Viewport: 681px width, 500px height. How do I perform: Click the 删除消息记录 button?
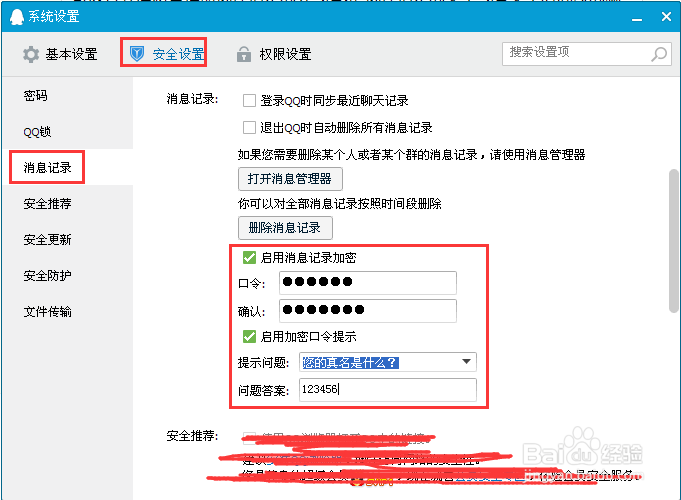click(285, 228)
